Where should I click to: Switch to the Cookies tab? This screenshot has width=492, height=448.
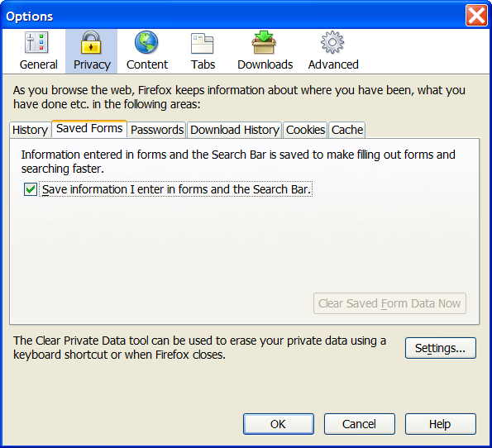[x=305, y=130]
